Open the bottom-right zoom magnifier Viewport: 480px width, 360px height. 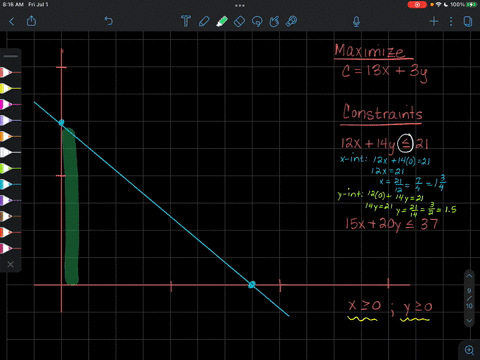[469, 350]
